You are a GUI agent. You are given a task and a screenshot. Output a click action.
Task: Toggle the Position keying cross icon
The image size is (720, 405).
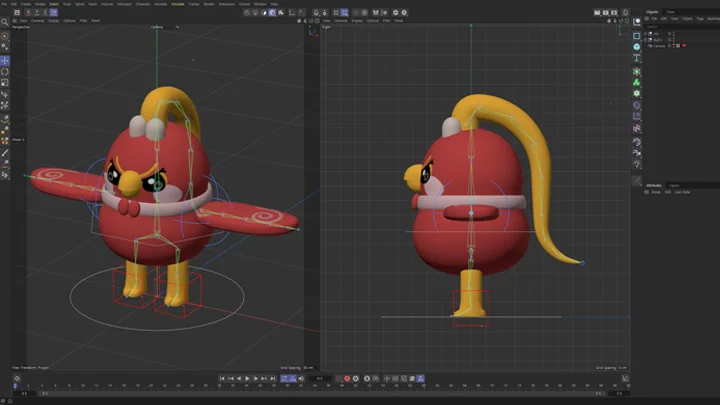(x=387, y=378)
